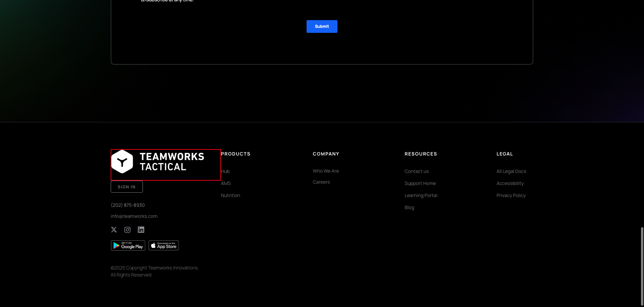
Task: Open the App Store download badge
Action: (x=163, y=245)
